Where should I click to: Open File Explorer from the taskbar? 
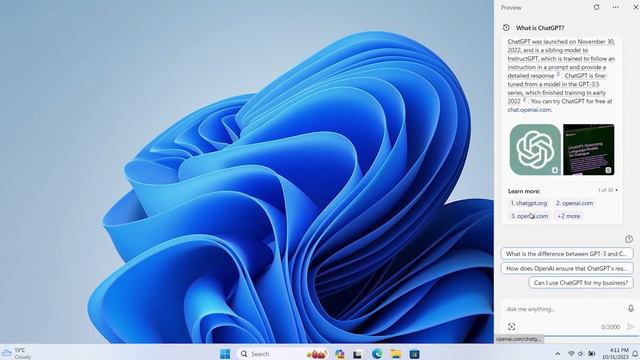(396, 353)
